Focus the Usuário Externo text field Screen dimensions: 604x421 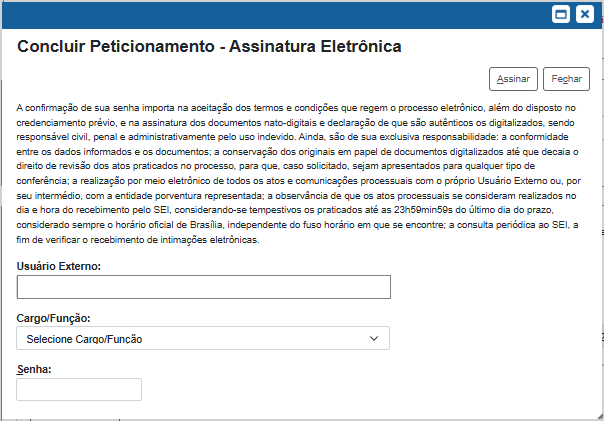pyautogui.click(x=203, y=287)
